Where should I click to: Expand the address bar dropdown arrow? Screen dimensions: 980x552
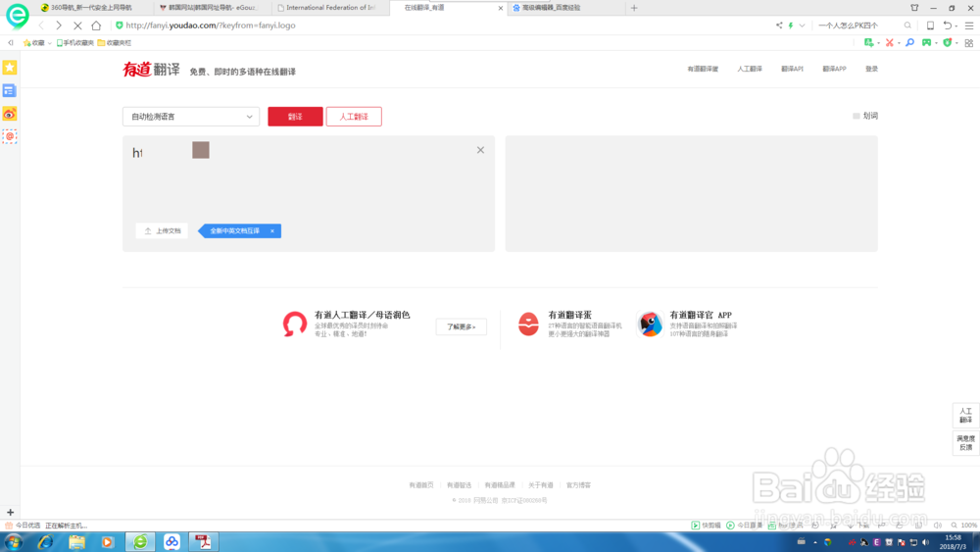click(x=802, y=25)
